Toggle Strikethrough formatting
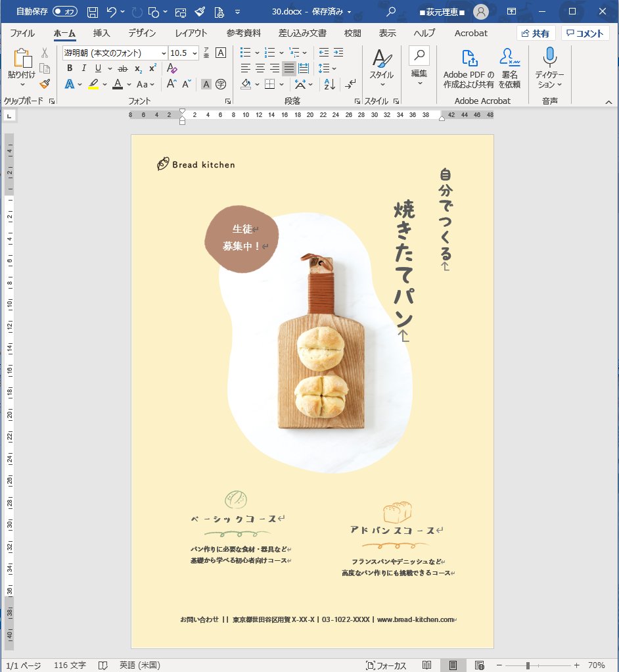The image size is (619, 672). 123,68
